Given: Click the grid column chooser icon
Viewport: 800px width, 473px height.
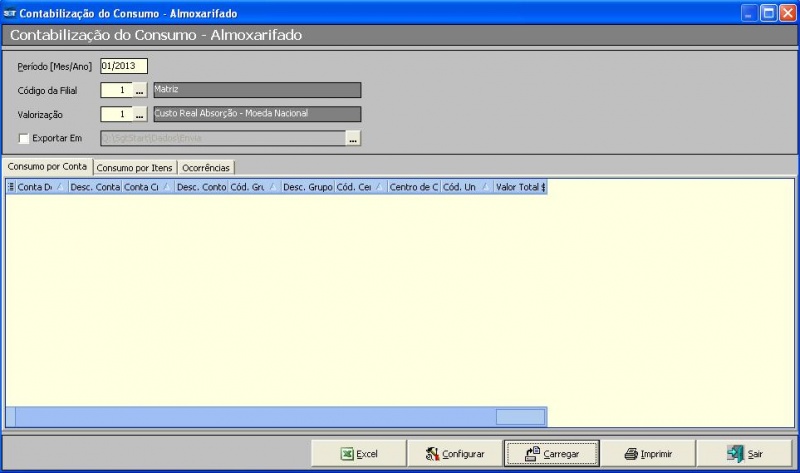Looking at the screenshot, I should (x=11, y=187).
